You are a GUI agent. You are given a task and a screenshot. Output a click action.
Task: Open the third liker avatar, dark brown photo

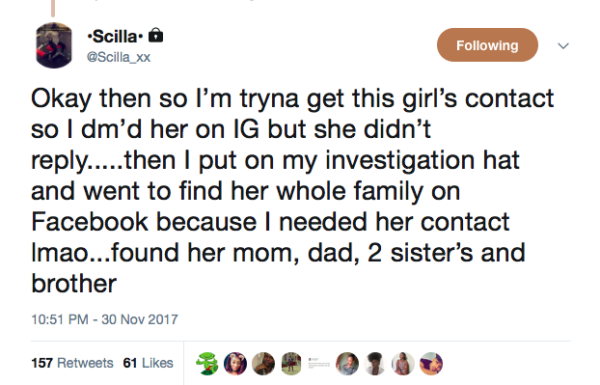(x=263, y=364)
